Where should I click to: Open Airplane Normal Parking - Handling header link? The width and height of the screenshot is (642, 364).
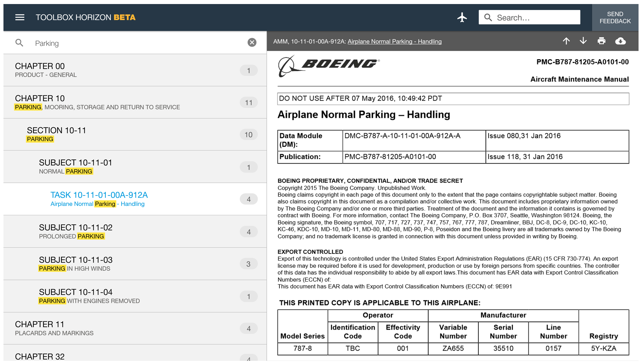pos(394,42)
